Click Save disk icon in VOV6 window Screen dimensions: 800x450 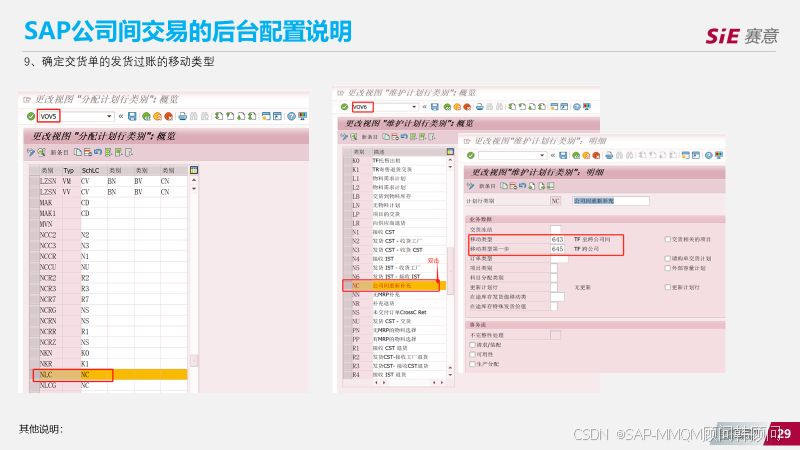pyautogui.click(x=435, y=107)
